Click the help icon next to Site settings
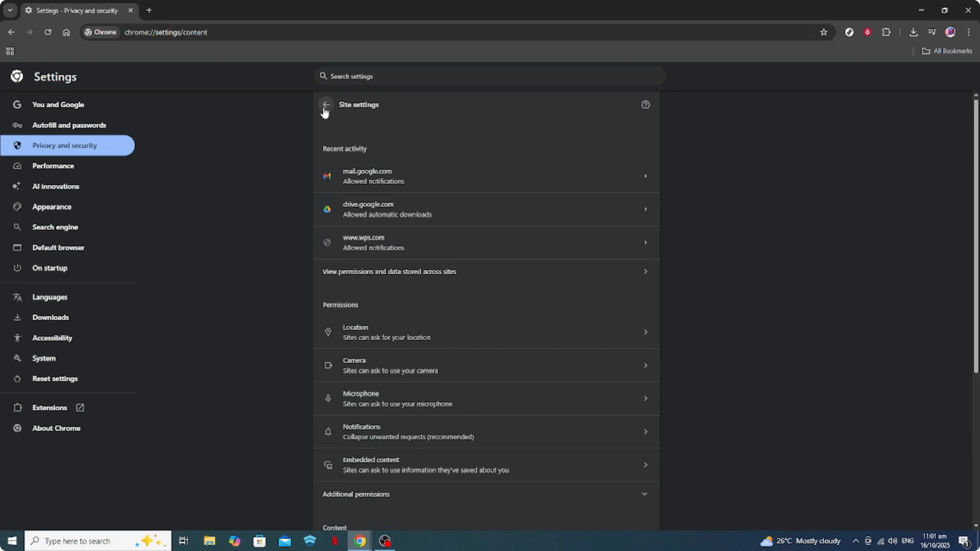Viewport: 980px width, 551px height. [x=646, y=105]
